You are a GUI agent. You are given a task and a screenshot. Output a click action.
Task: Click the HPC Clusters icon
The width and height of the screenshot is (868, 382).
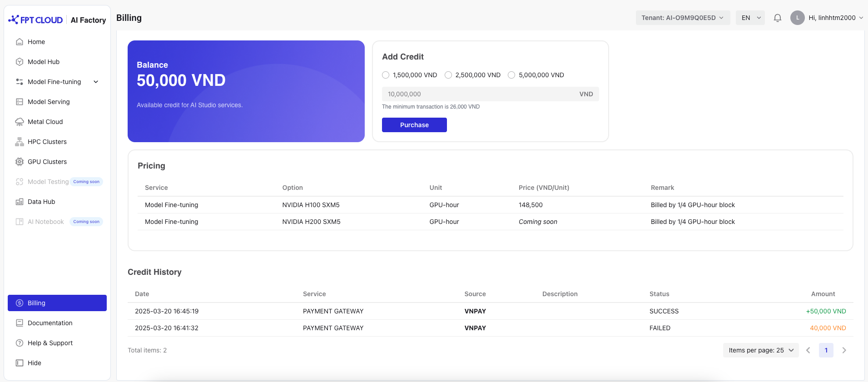[x=20, y=142]
